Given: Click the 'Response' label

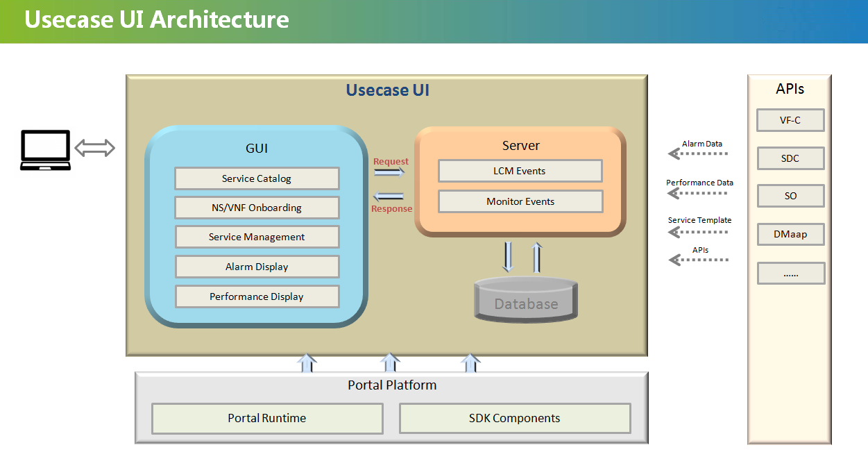Looking at the screenshot, I should point(391,208).
